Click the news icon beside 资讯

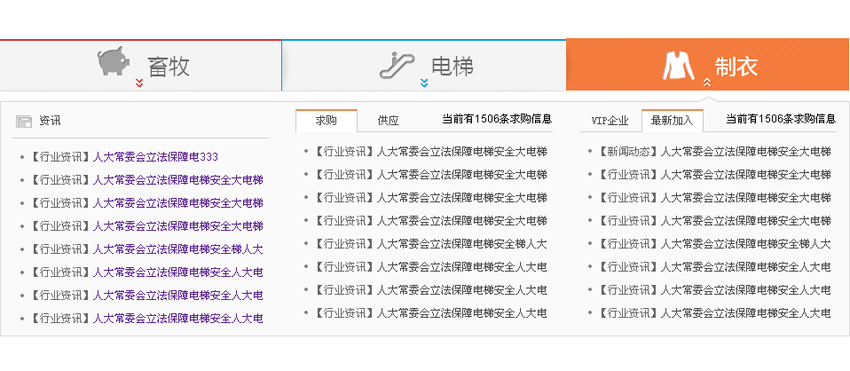click(x=24, y=121)
